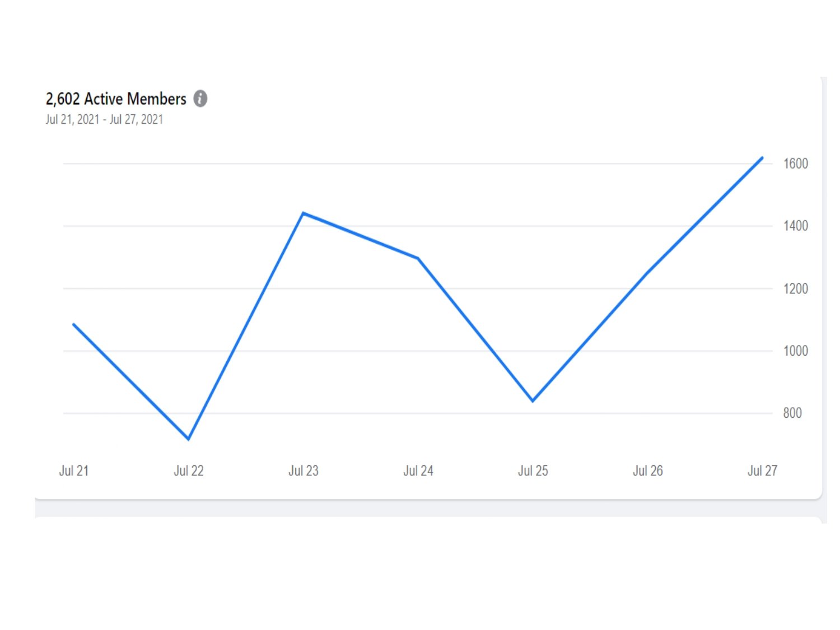Select the lowest data point at Jul 22
840x630 pixels.
pos(189,439)
